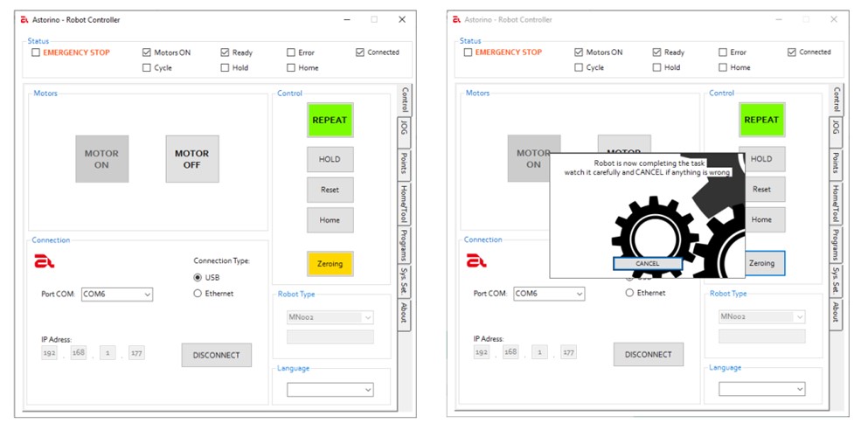The height and width of the screenshot is (430, 868).
Task: Toggle the Error checkbox in left window
Action: coord(291,52)
